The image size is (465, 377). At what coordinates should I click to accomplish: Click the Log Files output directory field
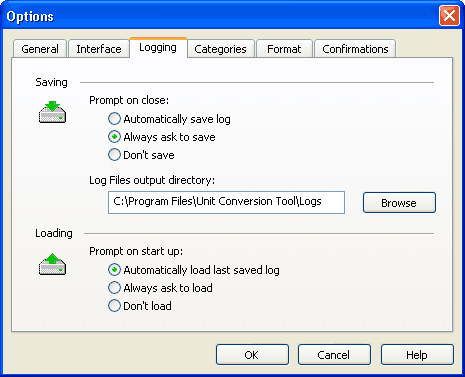[x=226, y=202]
